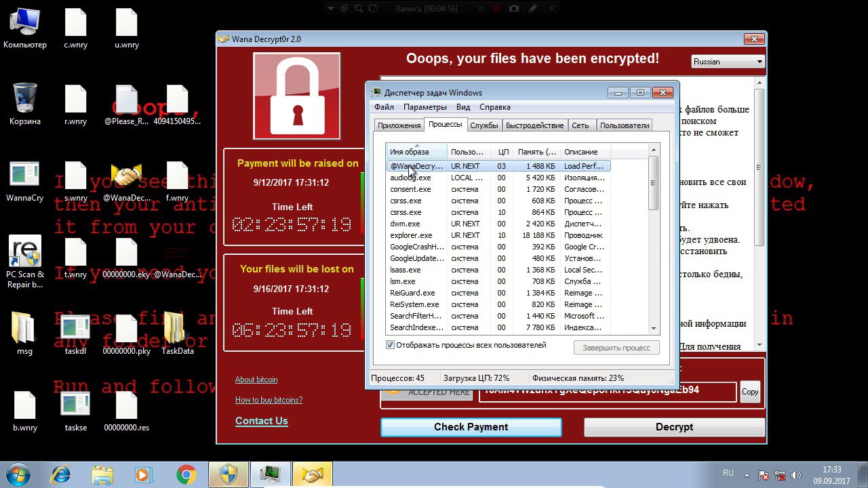The width and height of the screenshot is (868, 488).
Task: Open the msg folder icon
Action: pyautogui.click(x=25, y=334)
